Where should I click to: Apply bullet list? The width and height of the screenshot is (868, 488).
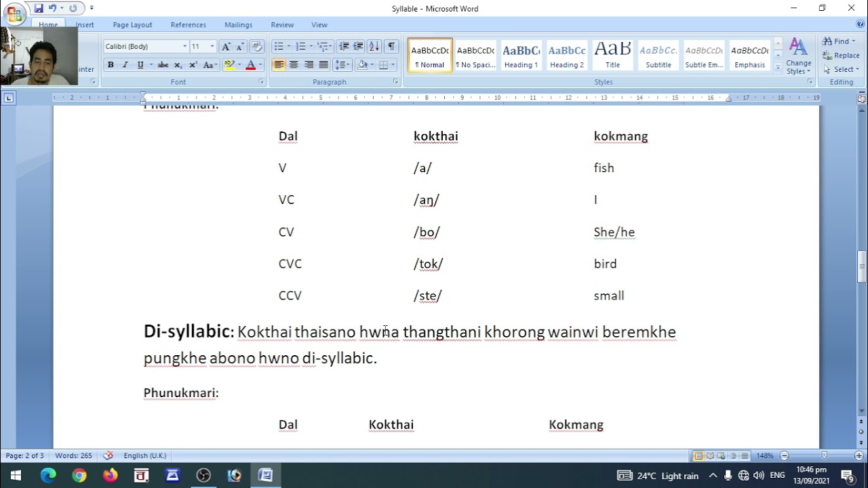coord(278,46)
